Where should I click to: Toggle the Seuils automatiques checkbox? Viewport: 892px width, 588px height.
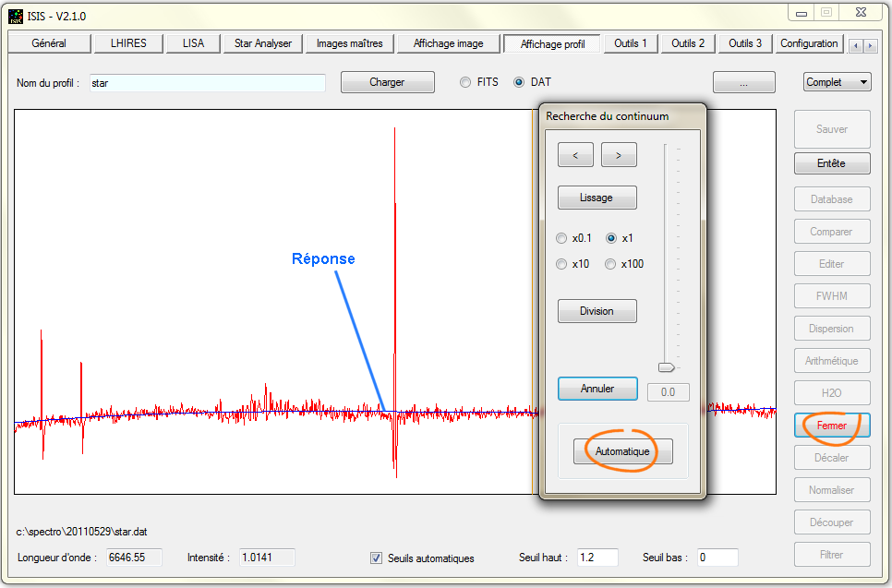point(376,558)
